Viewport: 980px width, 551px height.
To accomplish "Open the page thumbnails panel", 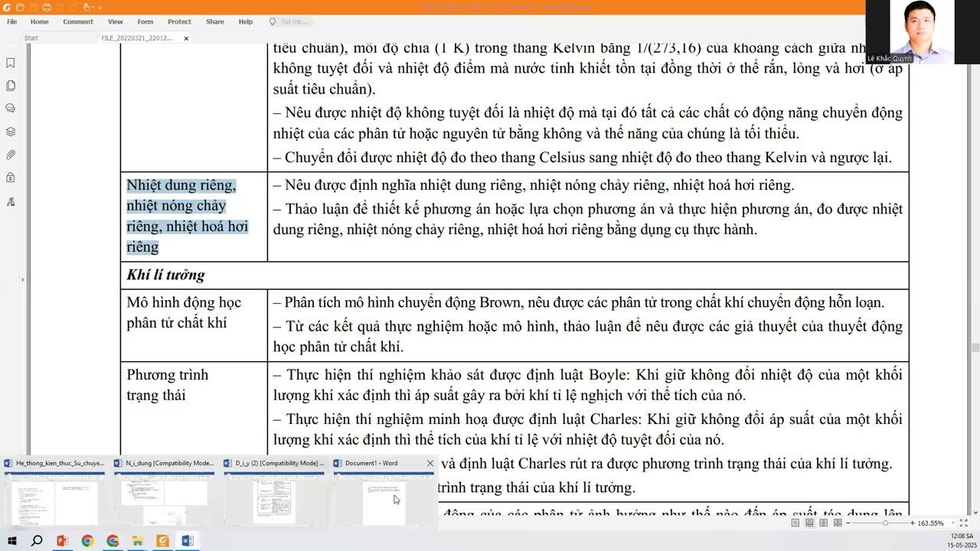I will (10, 86).
